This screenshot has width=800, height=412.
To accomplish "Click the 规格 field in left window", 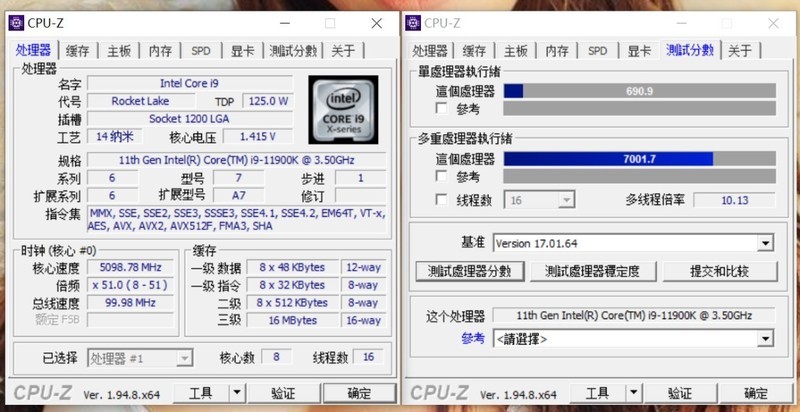I will click(x=237, y=160).
